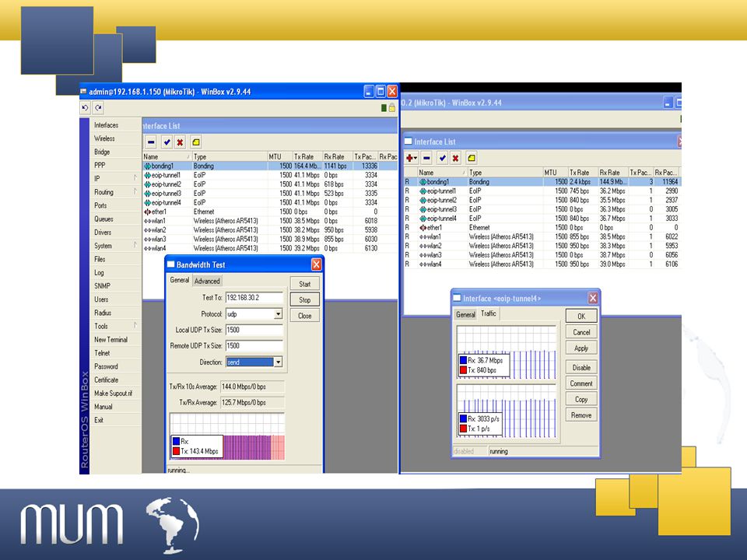Open Make Supout.rif in the sidebar

pyautogui.click(x=114, y=394)
